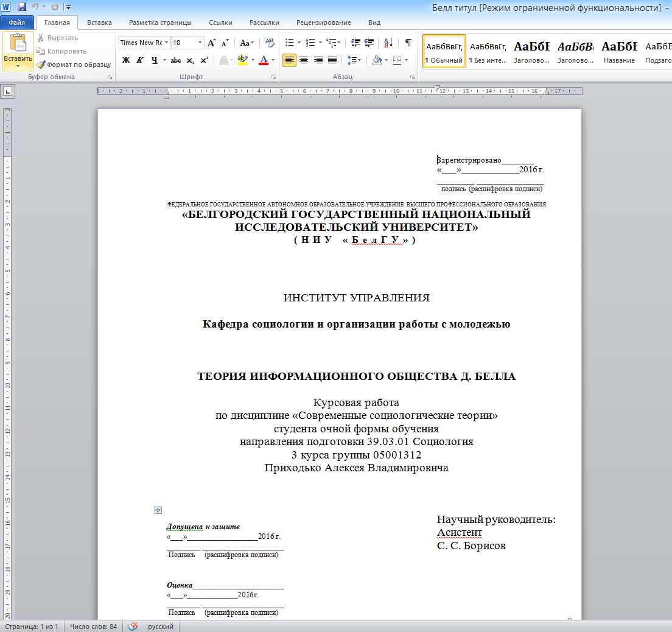Apply subscript formatting
The width and height of the screenshot is (672, 632).
click(x=191, y=60)
